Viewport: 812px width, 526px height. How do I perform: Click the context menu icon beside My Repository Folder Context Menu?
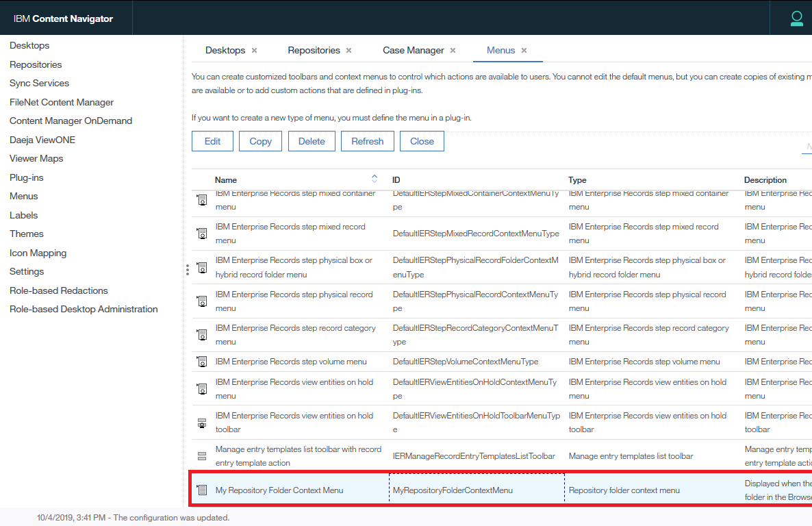202,489
